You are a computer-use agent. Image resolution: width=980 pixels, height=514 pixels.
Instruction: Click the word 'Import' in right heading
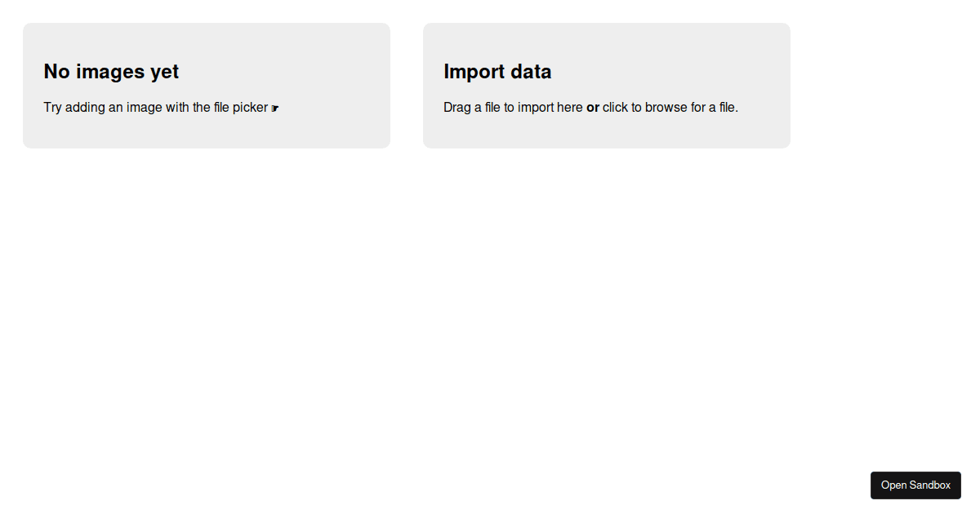[x=475, y=72]
